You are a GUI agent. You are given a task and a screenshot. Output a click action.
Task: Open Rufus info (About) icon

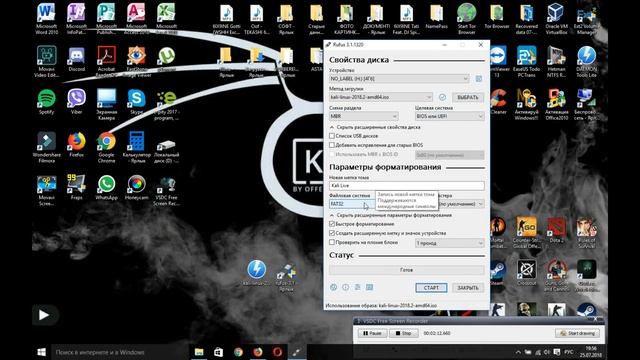pos(346,287)
